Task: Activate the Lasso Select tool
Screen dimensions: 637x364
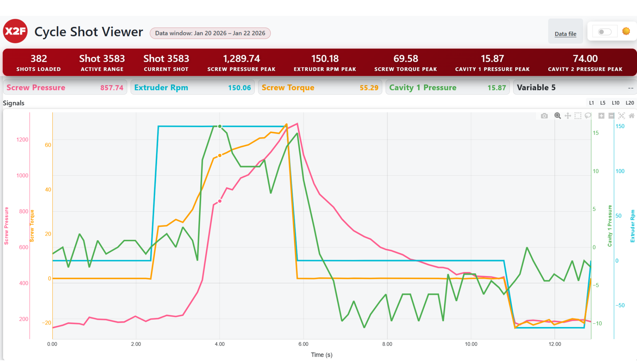Action: click(588, 116)
